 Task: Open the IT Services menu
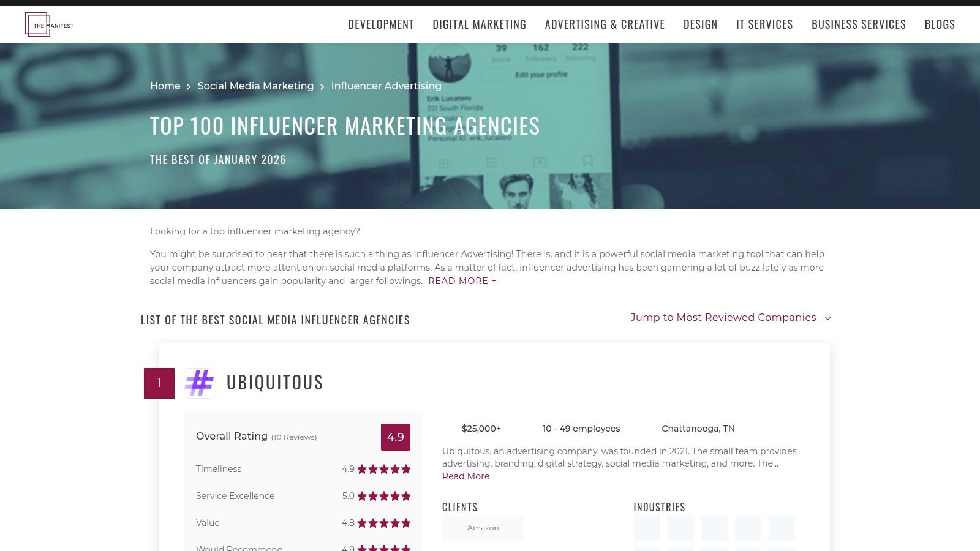coord(764,24)
